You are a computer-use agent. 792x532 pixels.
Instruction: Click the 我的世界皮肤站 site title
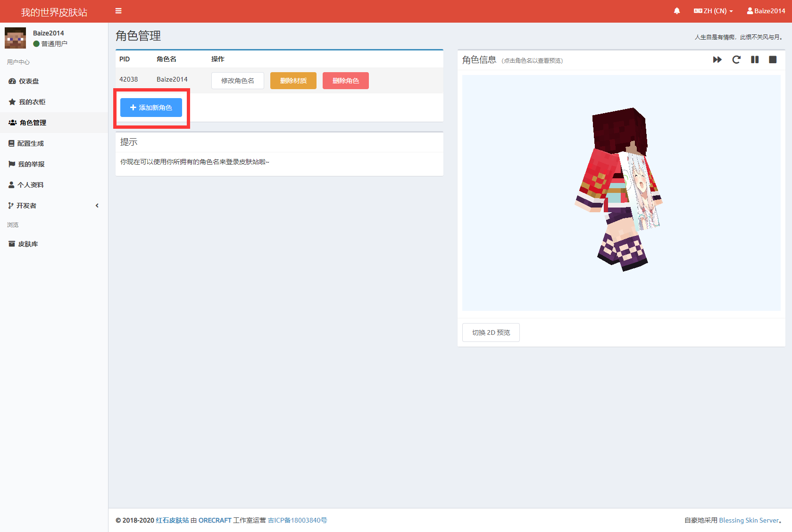[x=54, y=12]
